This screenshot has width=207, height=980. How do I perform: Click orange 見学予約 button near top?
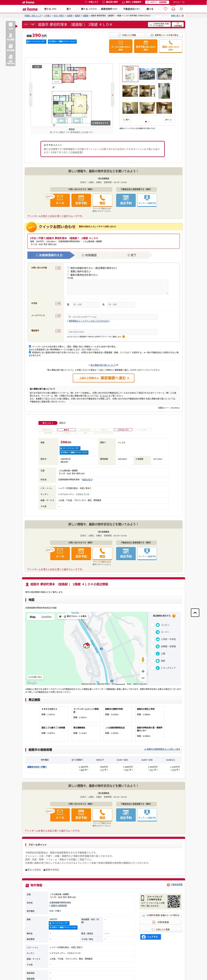click(x=146, y=46)
